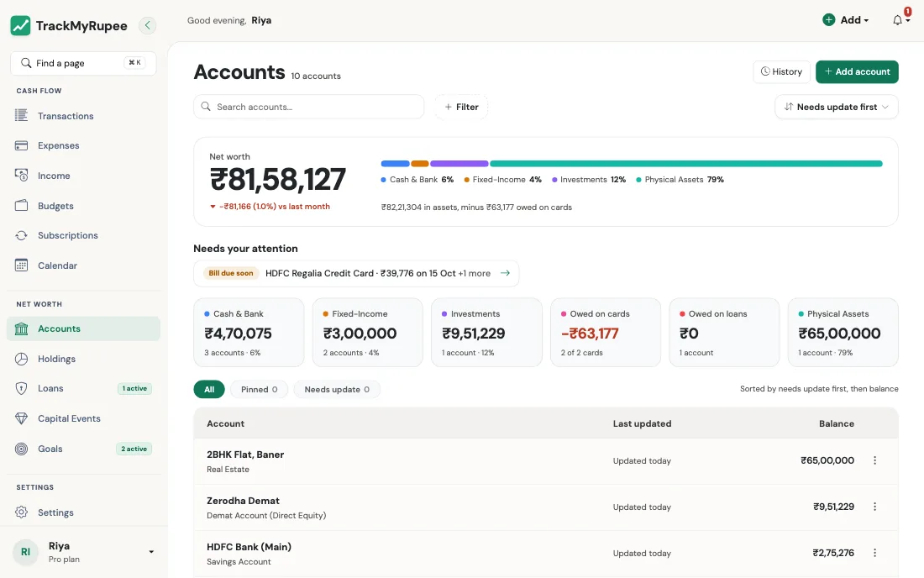This screenshot has height=578, width=924.
Task: Open the Owed on cards summary card
Action: click(605, 333)
